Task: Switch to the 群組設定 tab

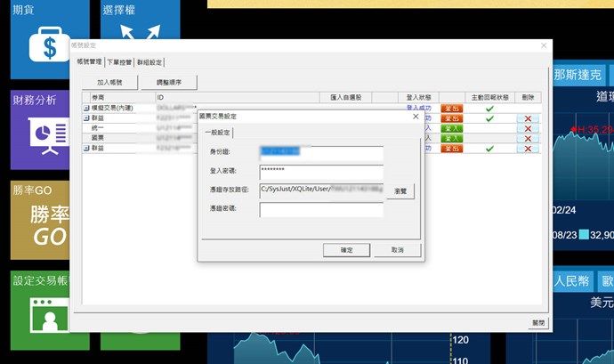Action: [x=150, y=63]
